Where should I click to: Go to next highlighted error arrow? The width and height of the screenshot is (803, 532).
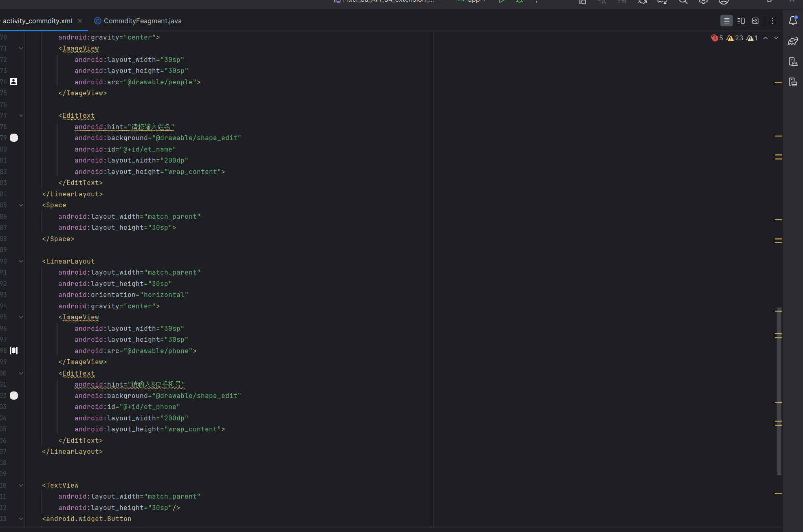[776, 38]
